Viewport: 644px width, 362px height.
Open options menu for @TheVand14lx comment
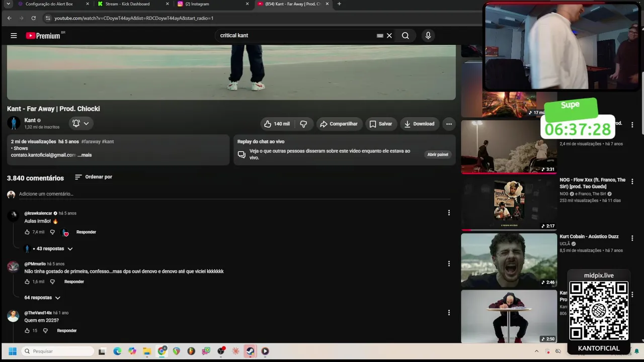[x=449, y=312]
